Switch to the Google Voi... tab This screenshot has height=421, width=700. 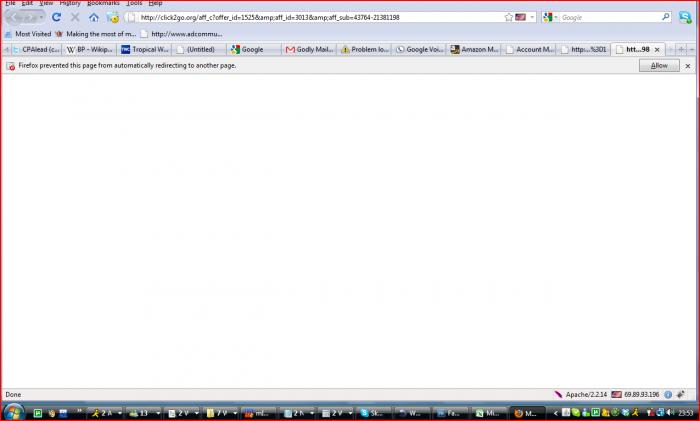coord(419,50)
